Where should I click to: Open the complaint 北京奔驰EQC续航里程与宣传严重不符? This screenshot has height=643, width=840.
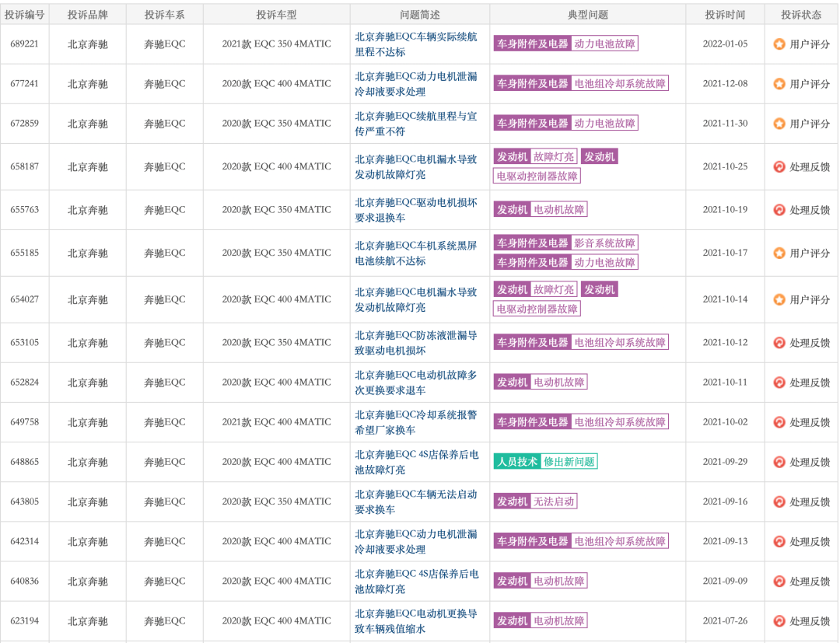pyautogui.click(x=415, y=123)
